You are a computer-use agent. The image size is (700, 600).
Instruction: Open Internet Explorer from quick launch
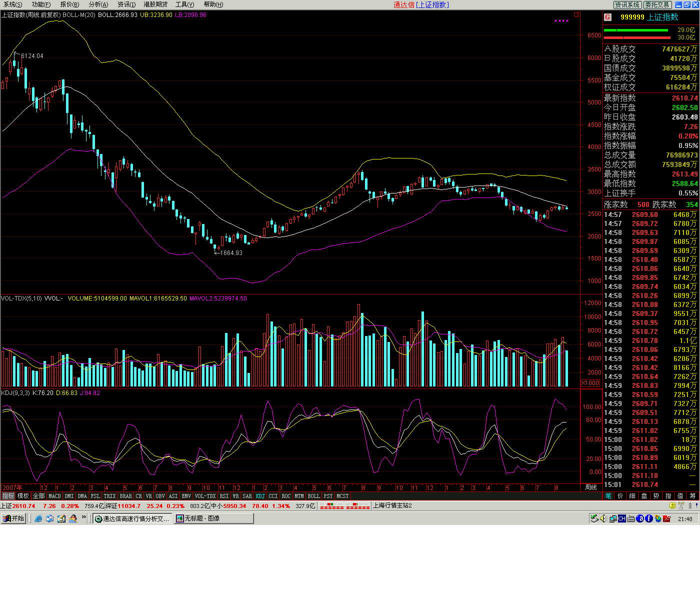[x=38, y=518]
